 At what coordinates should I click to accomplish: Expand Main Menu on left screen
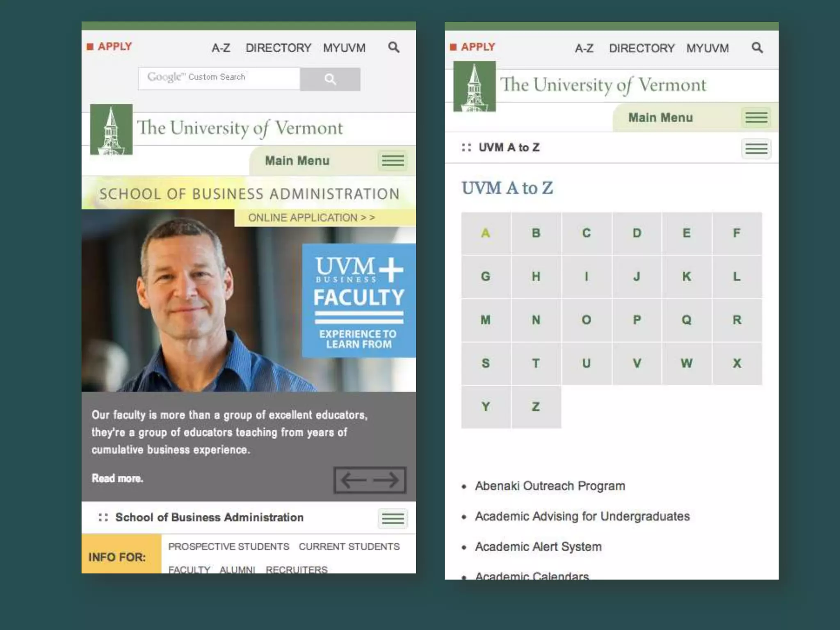[393, 160]
